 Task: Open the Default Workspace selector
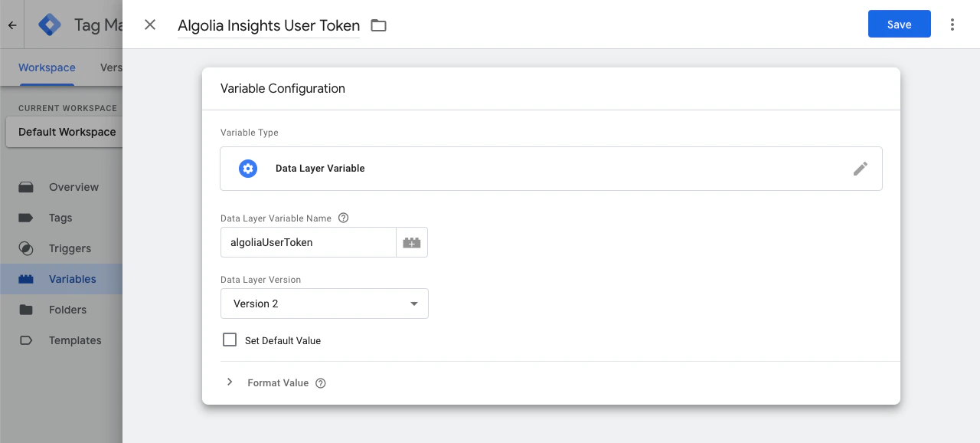coord(67,132)
